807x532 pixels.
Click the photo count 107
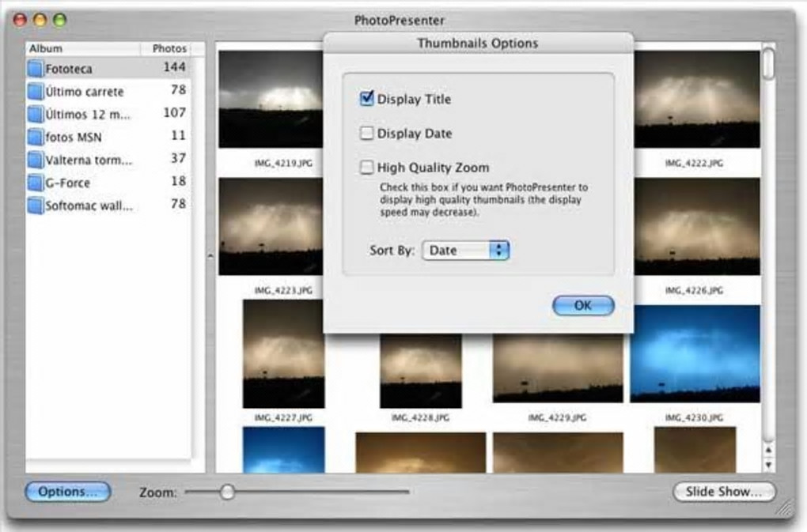pos(175,112)
